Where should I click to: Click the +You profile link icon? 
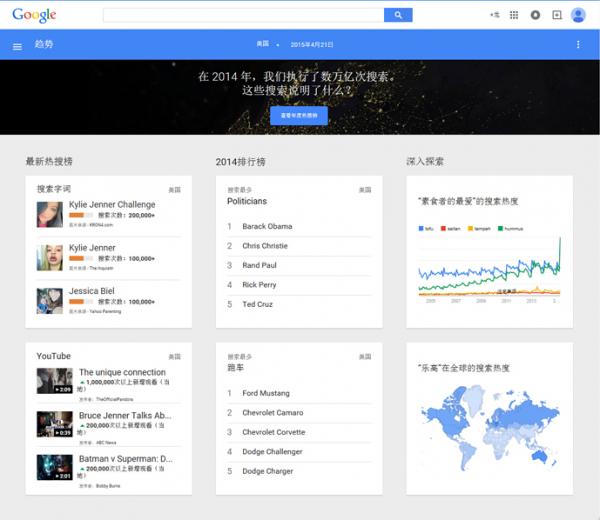click(495, 15)
